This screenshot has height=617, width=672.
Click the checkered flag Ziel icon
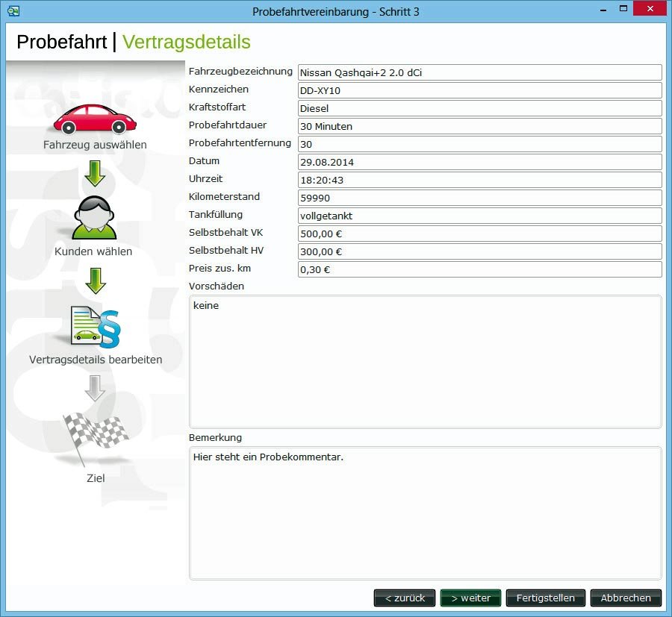96,439
